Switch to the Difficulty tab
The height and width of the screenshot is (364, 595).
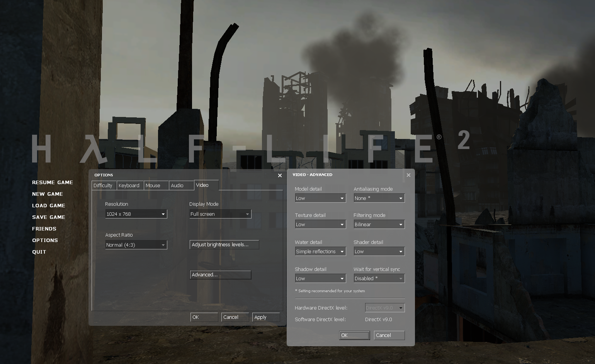(104, 185)
